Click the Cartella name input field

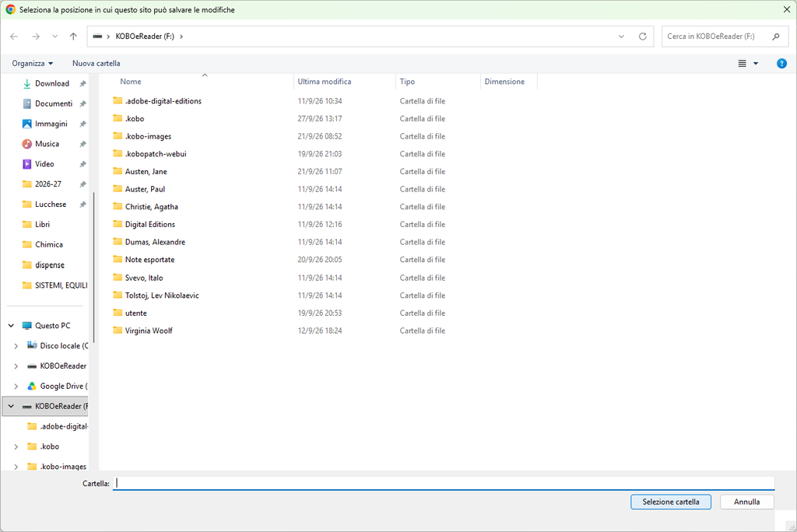[x=443, y=483]
